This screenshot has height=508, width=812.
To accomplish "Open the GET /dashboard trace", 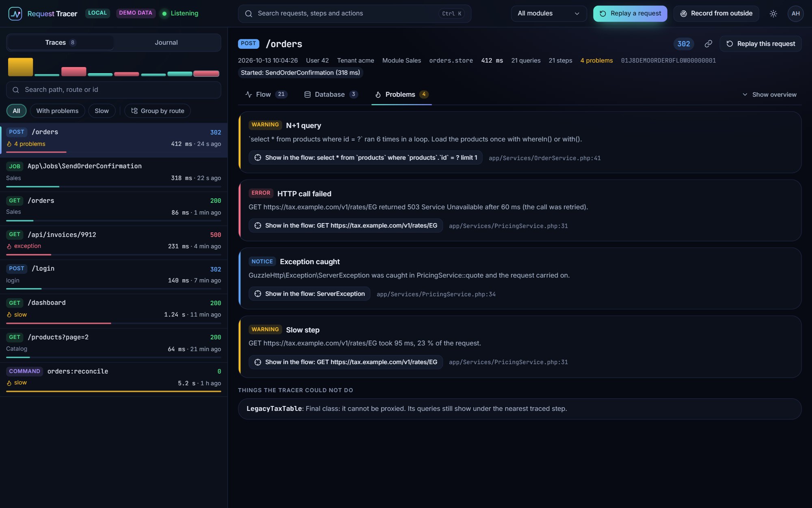I will pos(114,311).
